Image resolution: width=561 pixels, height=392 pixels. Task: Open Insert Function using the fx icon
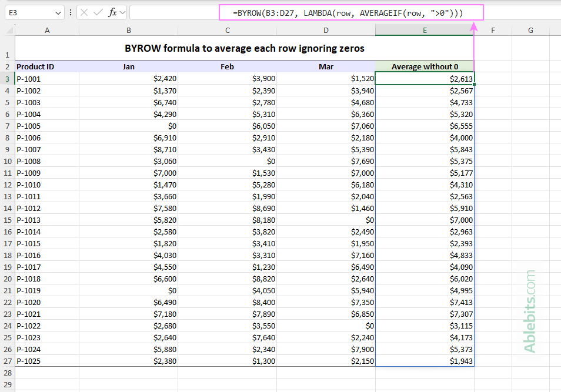pyautogui.click(x=112, y=12)
